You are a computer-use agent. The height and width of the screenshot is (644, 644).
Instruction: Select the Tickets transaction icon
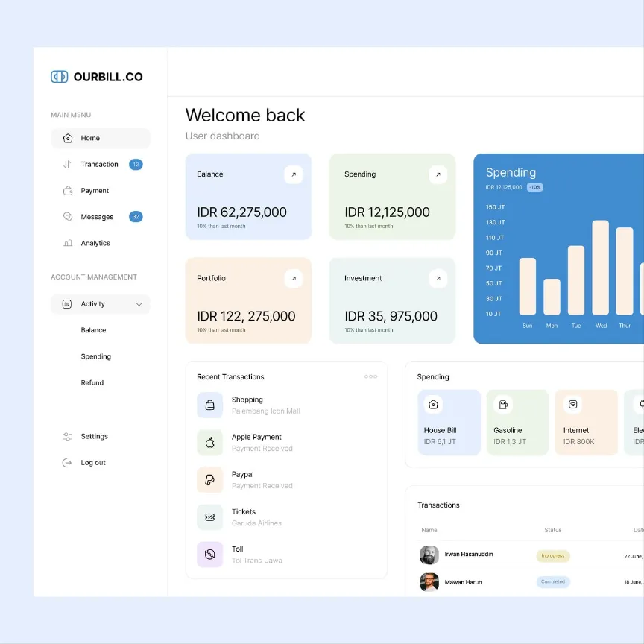pyautogui.click(x=210, y=517)
